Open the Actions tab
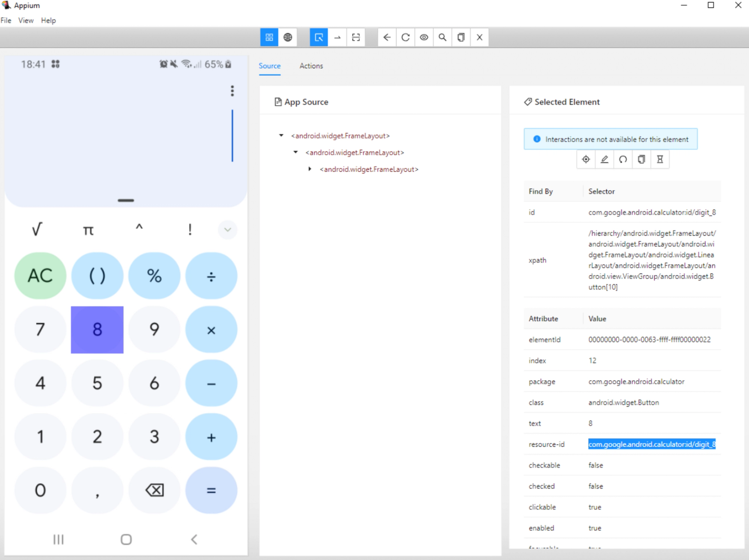This screenshot has height=560, width=749. tap(311, 66)
